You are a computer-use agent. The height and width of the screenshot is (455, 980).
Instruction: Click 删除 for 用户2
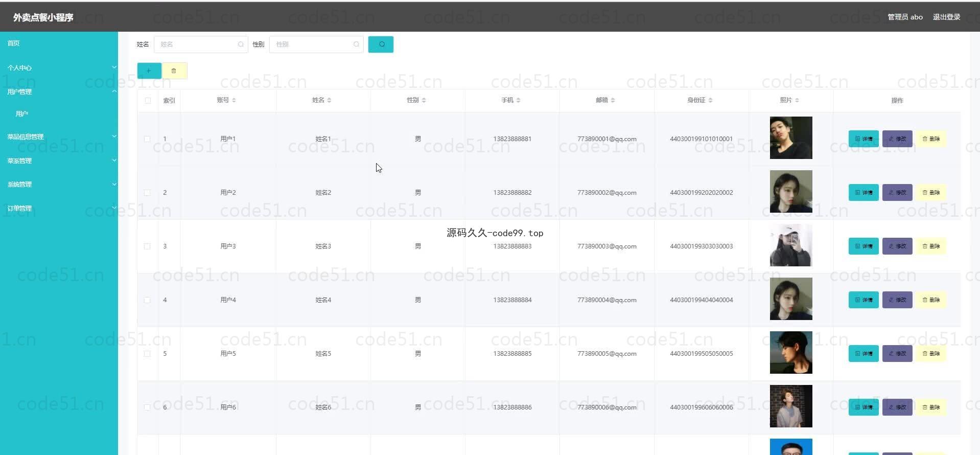pos(931,193)
